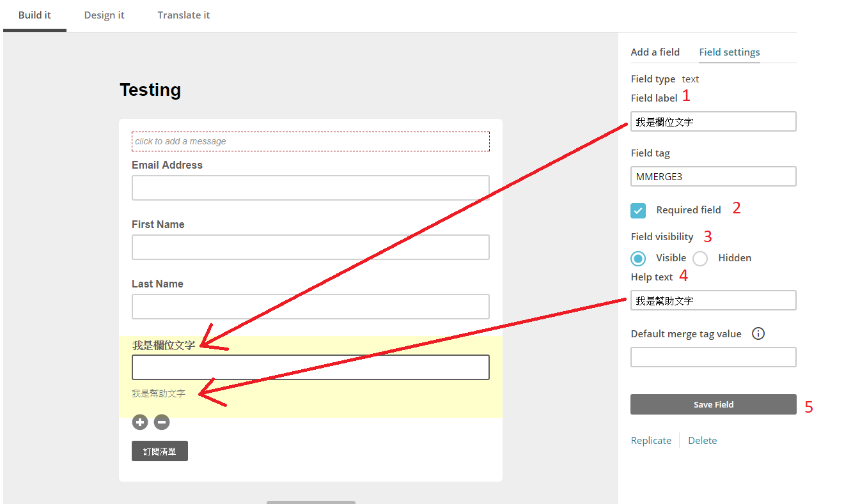The height and width of the screenshot is (504, 844).
Task: Click the 訂閱清單 subscribe button
Action: 160,451
